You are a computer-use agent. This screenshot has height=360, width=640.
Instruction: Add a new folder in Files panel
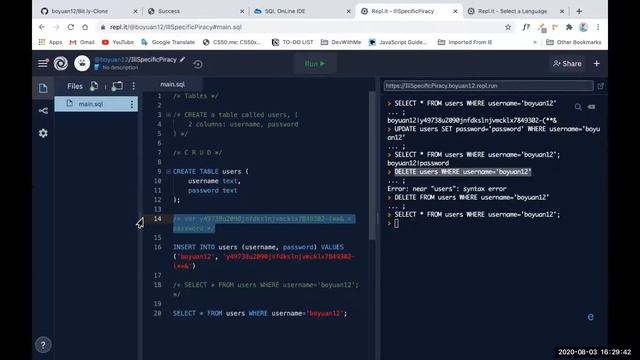tap(117, 86)
